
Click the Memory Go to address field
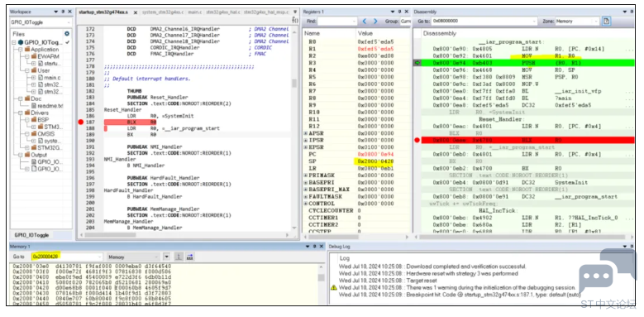pos(67,257)
